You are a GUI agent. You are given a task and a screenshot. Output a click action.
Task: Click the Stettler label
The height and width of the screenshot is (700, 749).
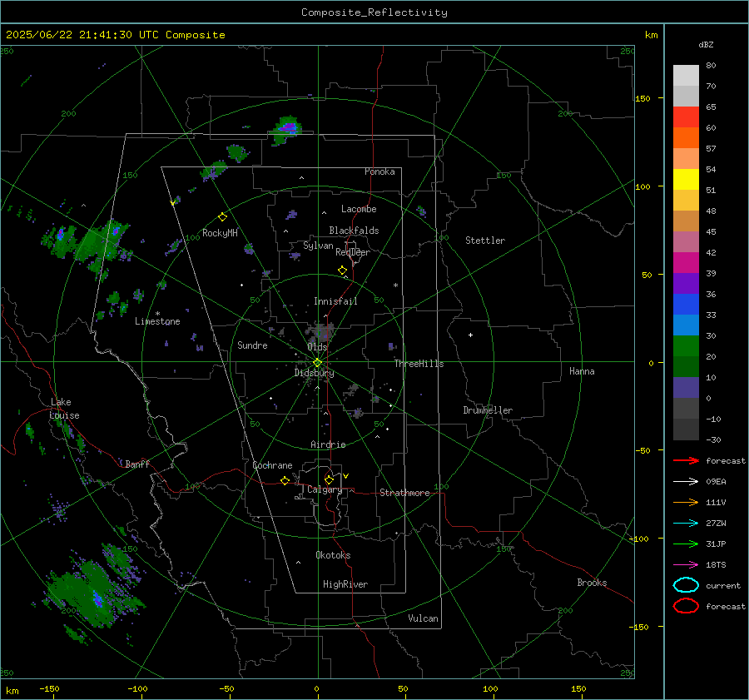click(x=485, y=241)
